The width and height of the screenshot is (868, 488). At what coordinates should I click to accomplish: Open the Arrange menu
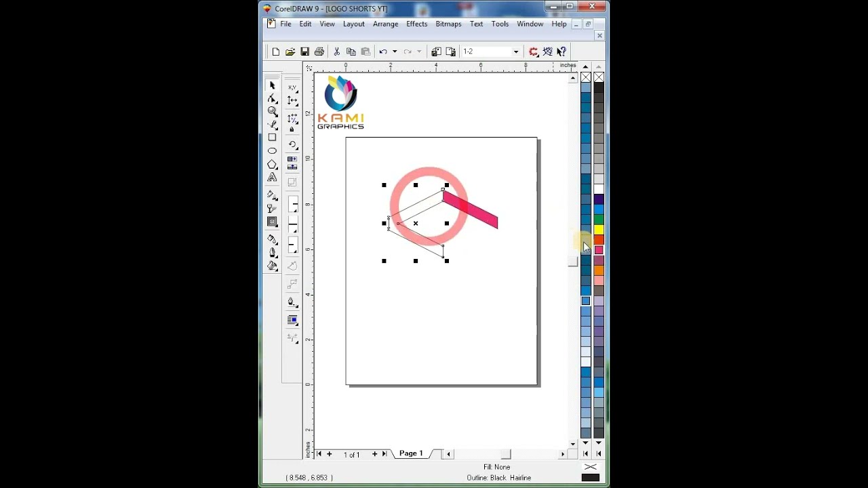click(x=385, y=24)
